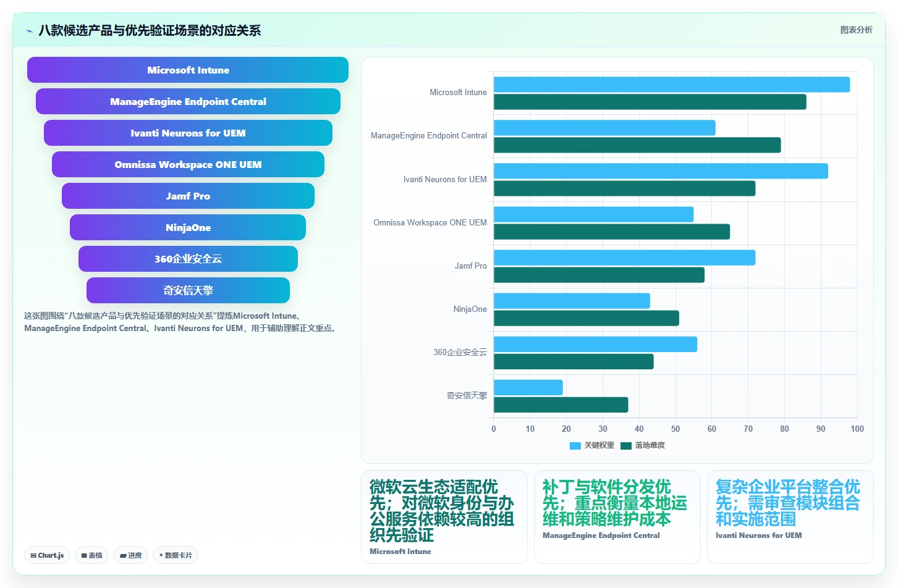Select the ManageEngine Endpoint Central funnel bar
This screenshot has width=898, height=588.
click(x=188, y=101)
